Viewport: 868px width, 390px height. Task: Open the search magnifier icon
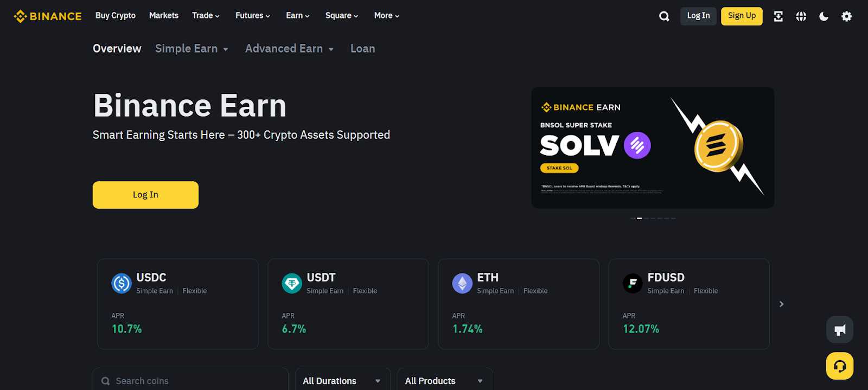(x=664, y=16)
